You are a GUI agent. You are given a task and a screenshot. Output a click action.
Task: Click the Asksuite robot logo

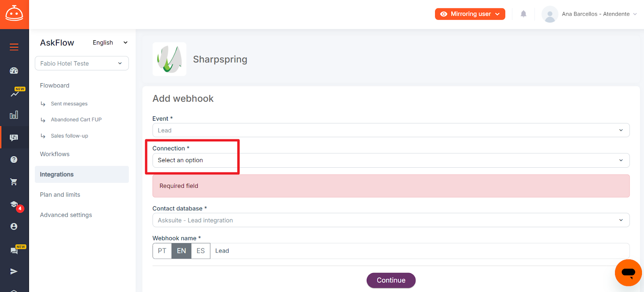[x=14, y=14]
